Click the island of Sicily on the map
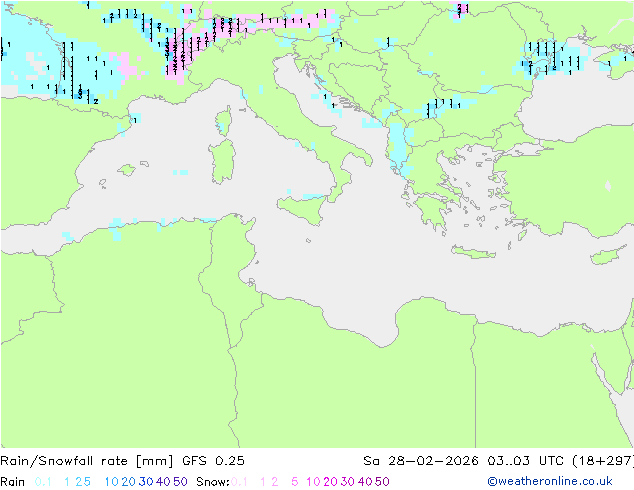This screenshot has width=634, height=490. pos(304,209)
